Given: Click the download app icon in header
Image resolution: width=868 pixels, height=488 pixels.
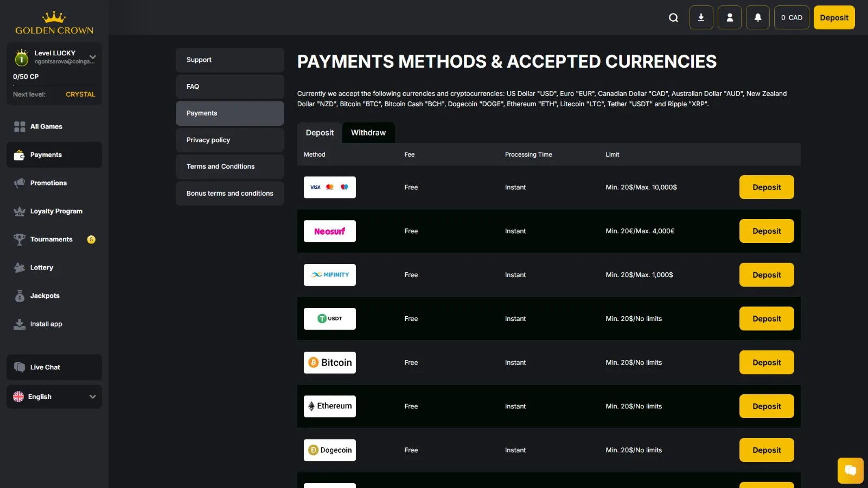Looking at the screenshot, I should pyautogui.click(x=701, y=18).
